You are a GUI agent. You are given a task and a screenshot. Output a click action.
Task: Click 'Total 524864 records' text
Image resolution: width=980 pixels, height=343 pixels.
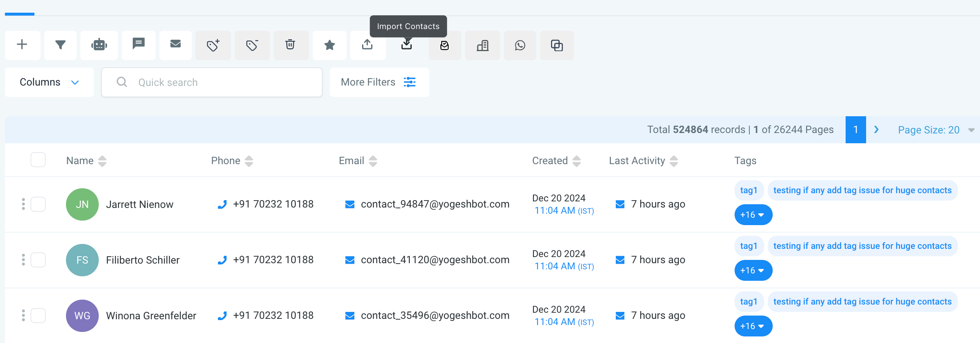tap(696, 130)
